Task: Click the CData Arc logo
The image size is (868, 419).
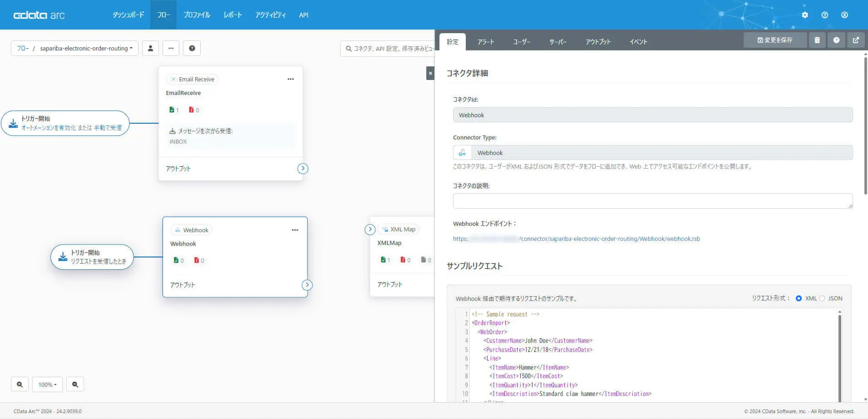Action: pos(39,15)
